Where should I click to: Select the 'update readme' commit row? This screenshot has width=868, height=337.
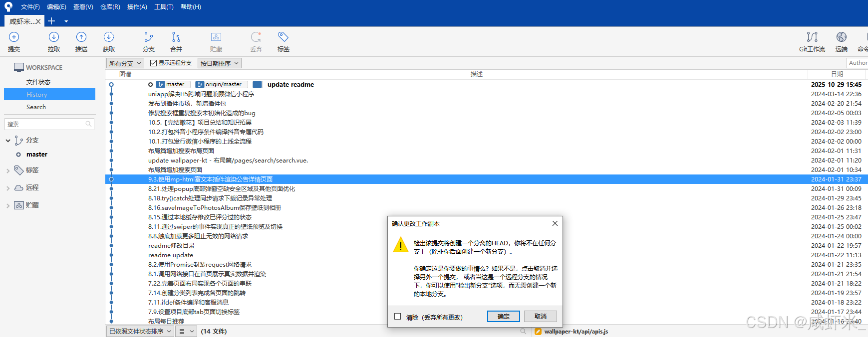pyautogui.click(x=486, y=84)
